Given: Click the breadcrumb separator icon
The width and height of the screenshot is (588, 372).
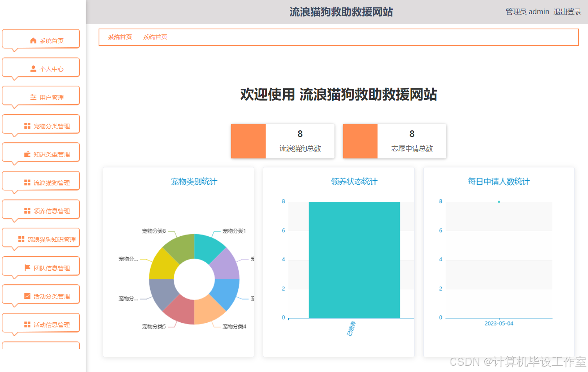Looking at the screenshot, I should [137, 37].
